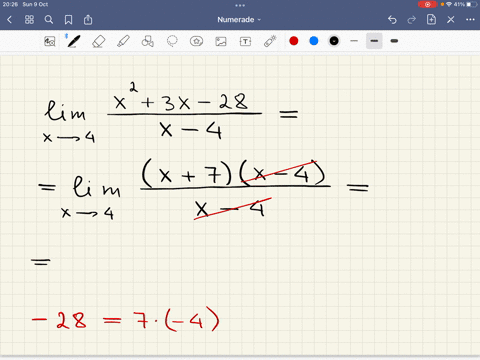Undo the last stroke
The width and height of the screenshot is (480, 360).
[392, 20]
